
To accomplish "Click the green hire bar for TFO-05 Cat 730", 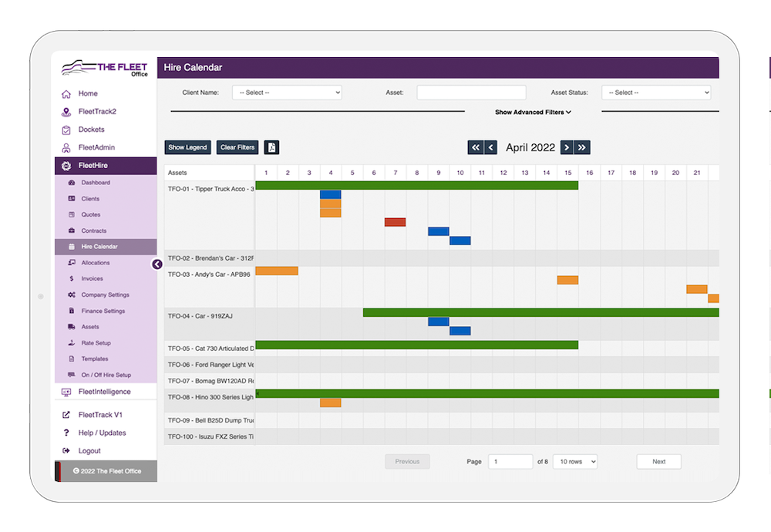I will click(x=417, y=345).
